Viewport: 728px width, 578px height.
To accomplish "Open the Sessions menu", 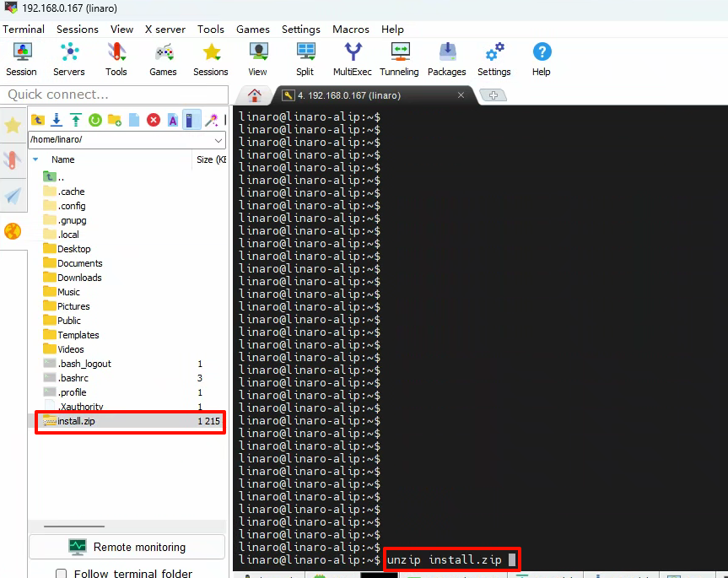I will point(78,30).
